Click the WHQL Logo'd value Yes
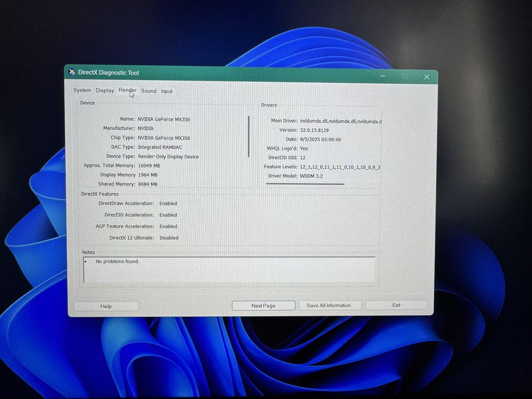Image resolution: width=532 pixels, height=399 pixels. pos(304,149)
